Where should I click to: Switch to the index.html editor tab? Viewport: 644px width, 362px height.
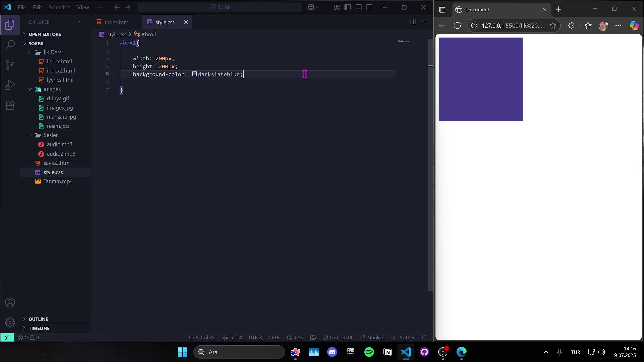click(x=117, y=22)
